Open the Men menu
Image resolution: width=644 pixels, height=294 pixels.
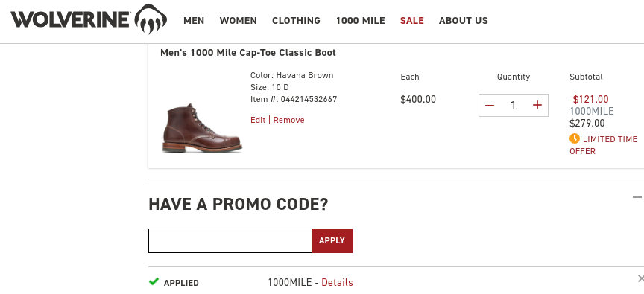[194, 21]
